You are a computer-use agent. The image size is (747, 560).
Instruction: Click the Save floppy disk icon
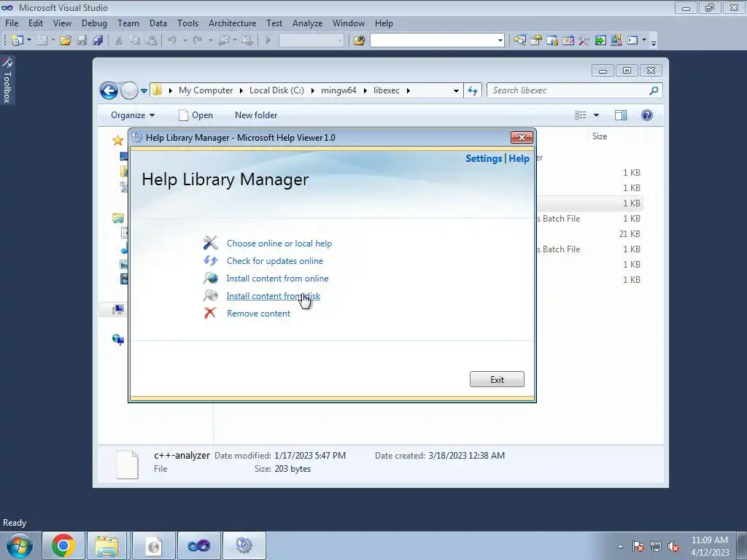point(82,41)
